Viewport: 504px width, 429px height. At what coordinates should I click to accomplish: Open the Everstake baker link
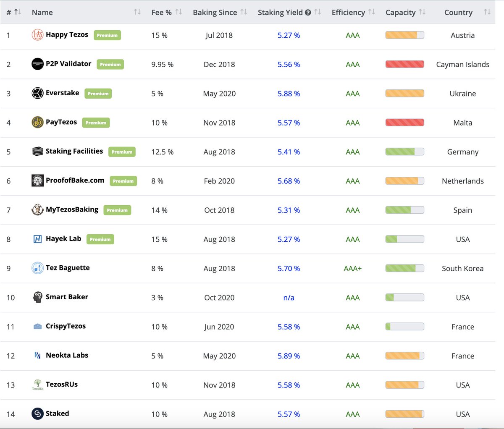62,93
